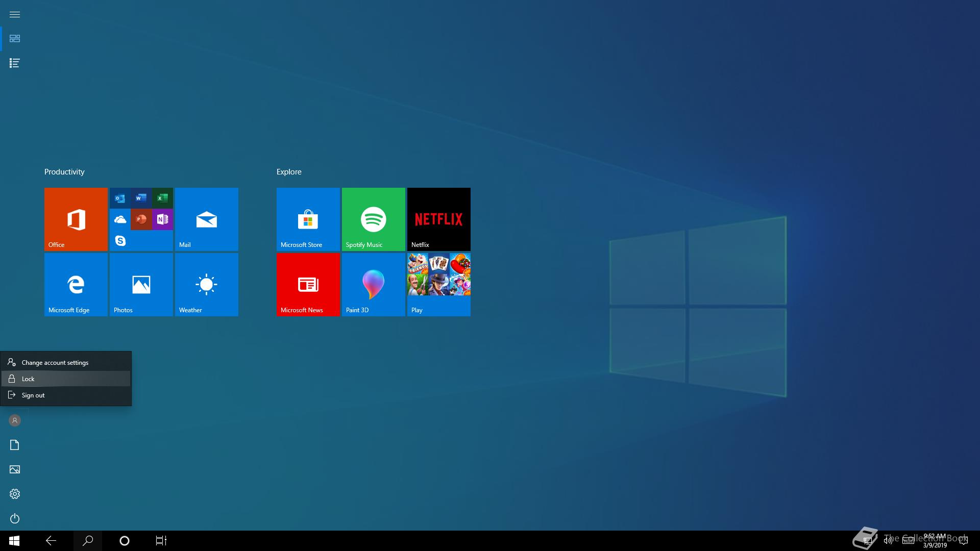Open the small OneDrive tile
980x551 pixels.
click(120, 219)
